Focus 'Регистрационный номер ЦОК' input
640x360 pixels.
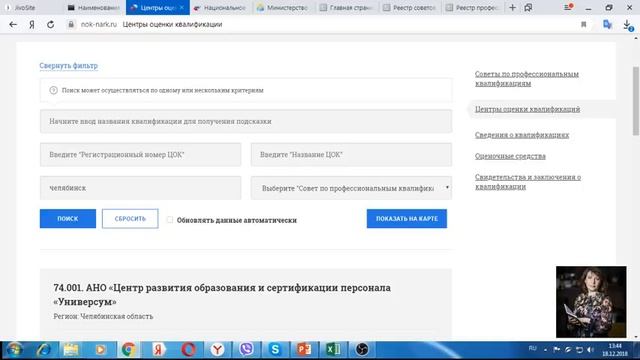[x=140, y=155]
